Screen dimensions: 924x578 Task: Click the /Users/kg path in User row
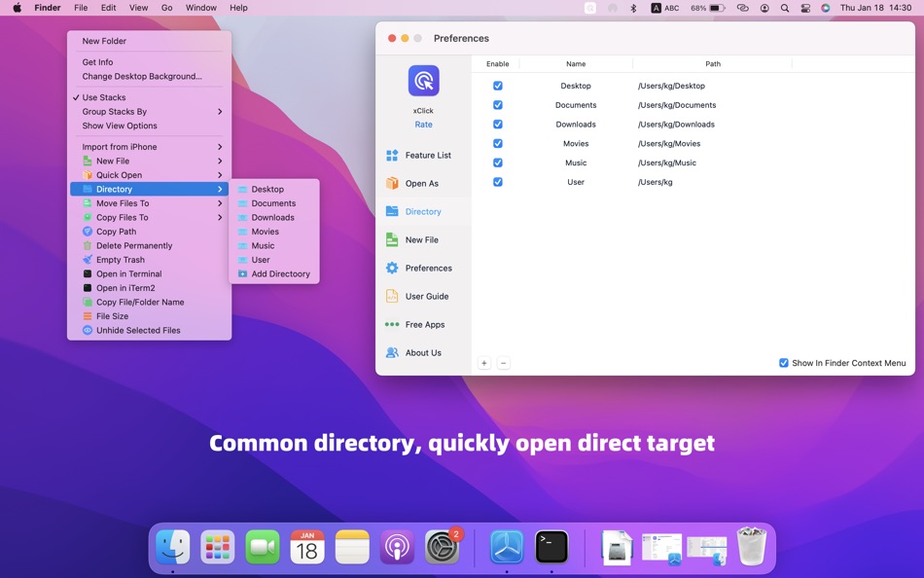[x=655, y=182]
